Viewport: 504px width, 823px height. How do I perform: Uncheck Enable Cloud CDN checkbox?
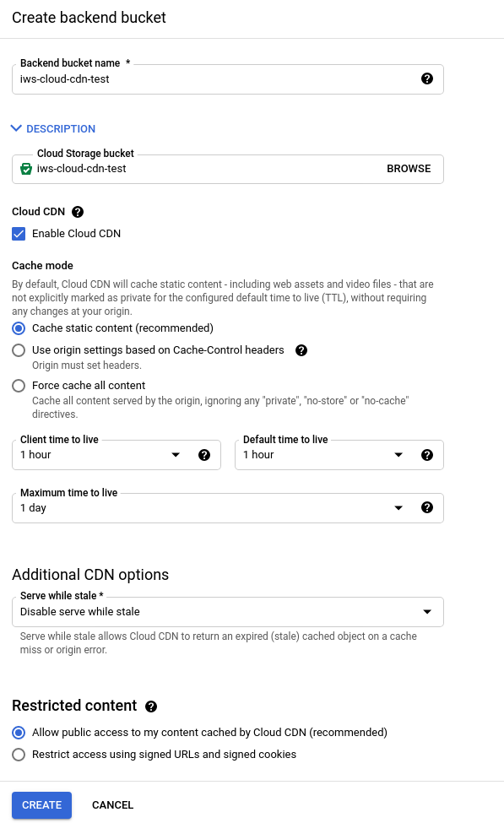pos(19,234)
